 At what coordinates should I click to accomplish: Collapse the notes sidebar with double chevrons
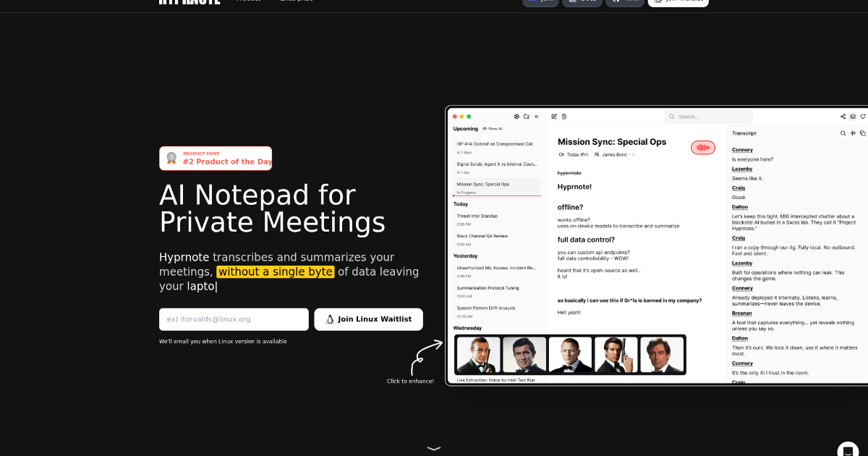(x=536, y=117)
